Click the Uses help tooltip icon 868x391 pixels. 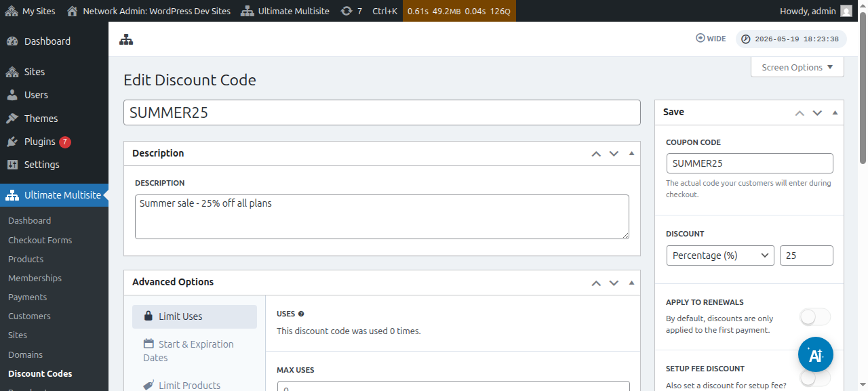point(301,314)
